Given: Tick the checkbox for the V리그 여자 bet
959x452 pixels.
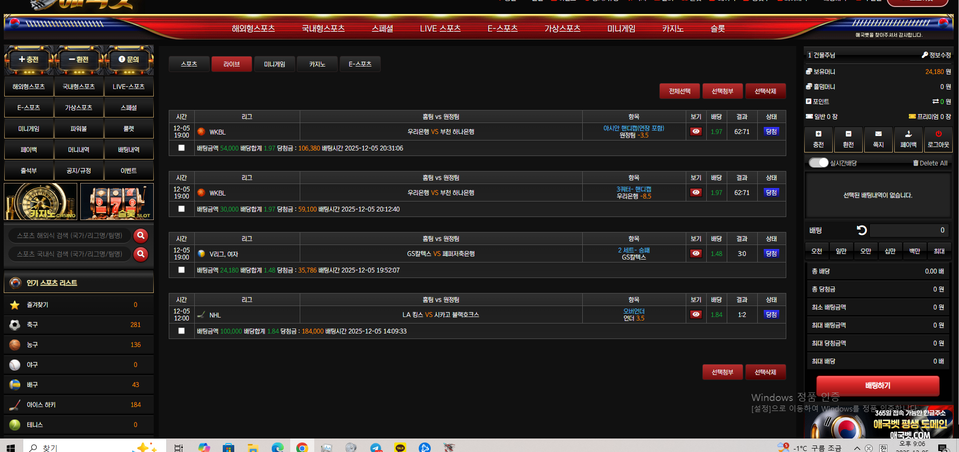Looking at the screenshot, I should 181,269.
